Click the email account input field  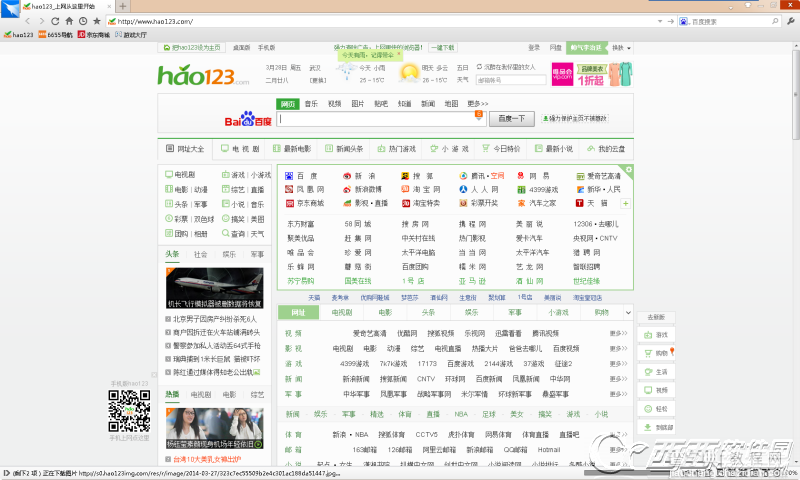click(x=511, y=80)
